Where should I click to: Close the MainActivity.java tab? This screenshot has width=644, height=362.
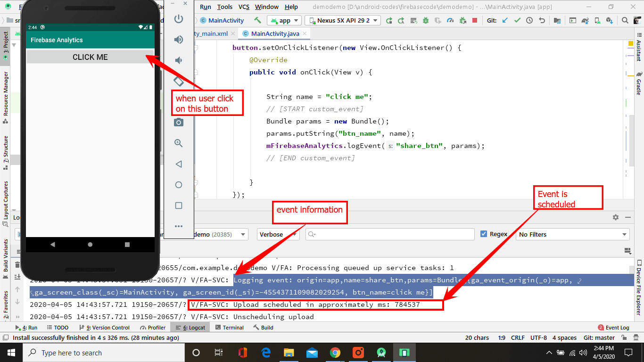[x=305, y=34]
